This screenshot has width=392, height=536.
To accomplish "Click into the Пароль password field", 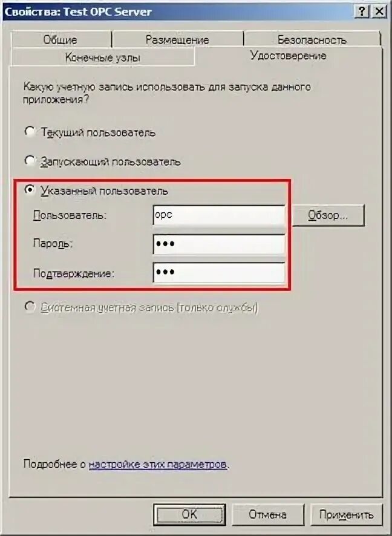I will (219, 244).
